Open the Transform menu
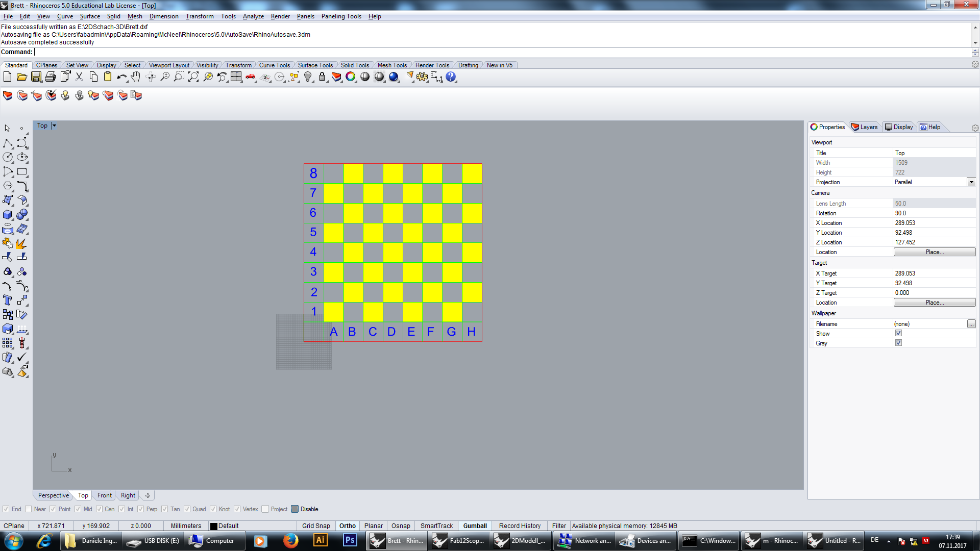Viewport: 980px width, 551px height. coord(200,16)
